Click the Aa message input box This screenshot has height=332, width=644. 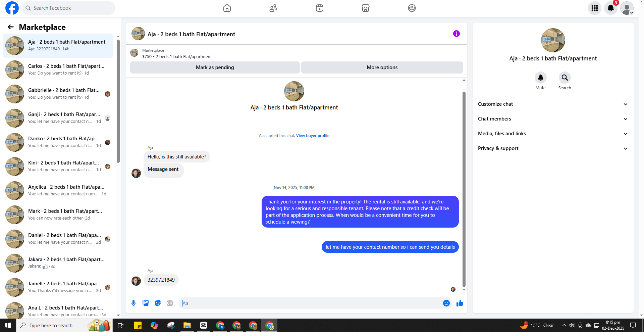coord(310,303)
